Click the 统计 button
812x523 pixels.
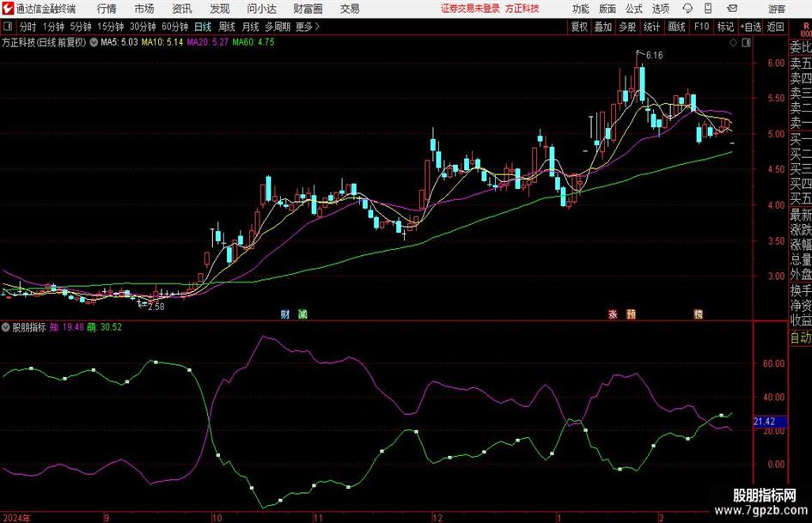click(651, 27)
